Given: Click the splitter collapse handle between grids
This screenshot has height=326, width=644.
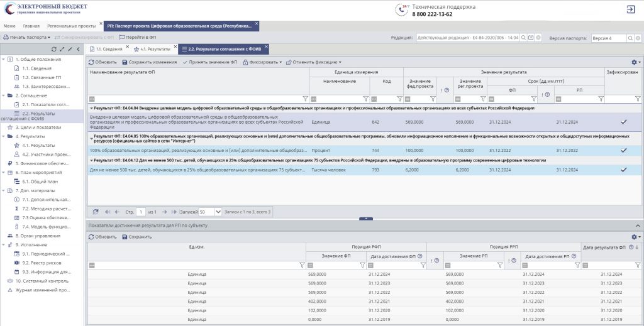Looking at the screenshot, I should coord(365,219).
